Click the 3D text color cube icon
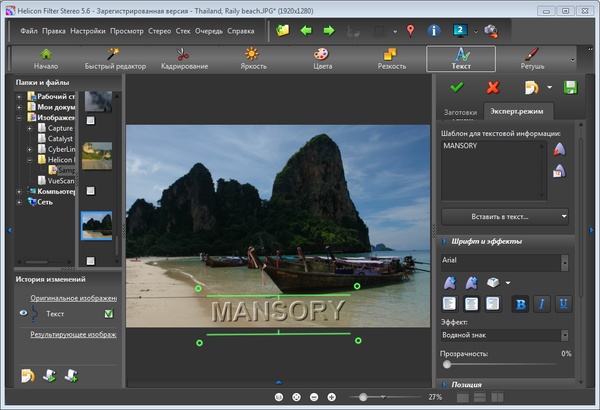 pyautogui.click(x=493, y=283)
